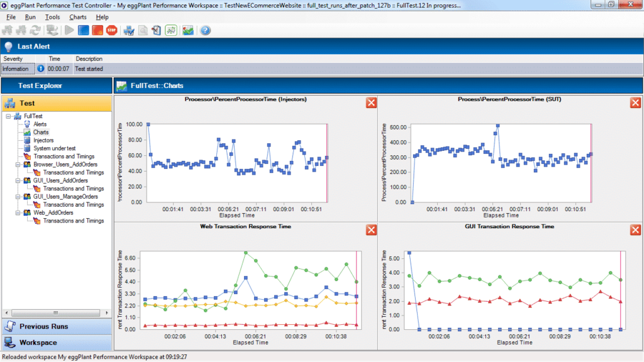Viewport: 644px width, 362px height.
Task: Click the Previous Runs panel icon
Action: pyautogui.click(x=10, y=326)
